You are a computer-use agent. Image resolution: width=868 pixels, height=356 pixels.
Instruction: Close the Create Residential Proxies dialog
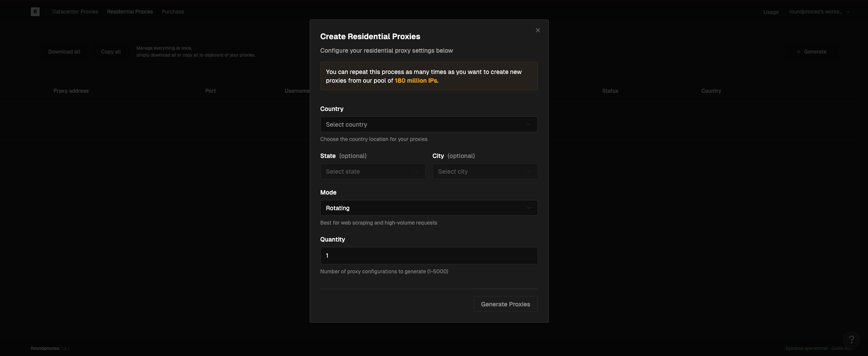(x=538, y=30)
